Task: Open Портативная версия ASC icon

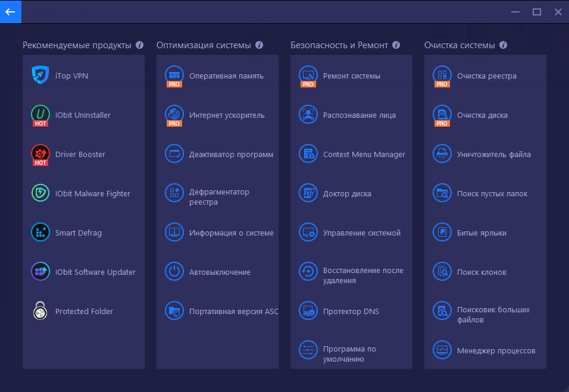Action: (x=174, y=311)
